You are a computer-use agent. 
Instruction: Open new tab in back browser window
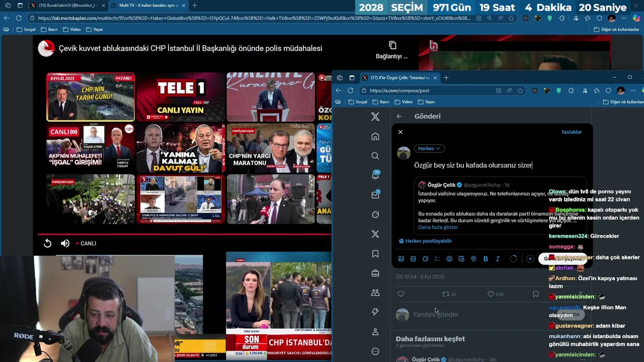point(195,5)
